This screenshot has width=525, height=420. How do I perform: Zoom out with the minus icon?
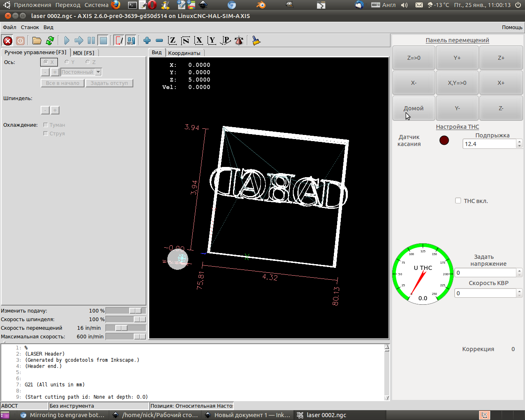click(159, 41)
